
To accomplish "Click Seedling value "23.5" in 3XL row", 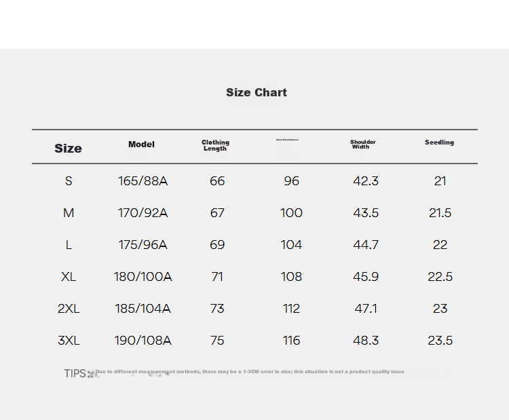I will tap(440, 341).
